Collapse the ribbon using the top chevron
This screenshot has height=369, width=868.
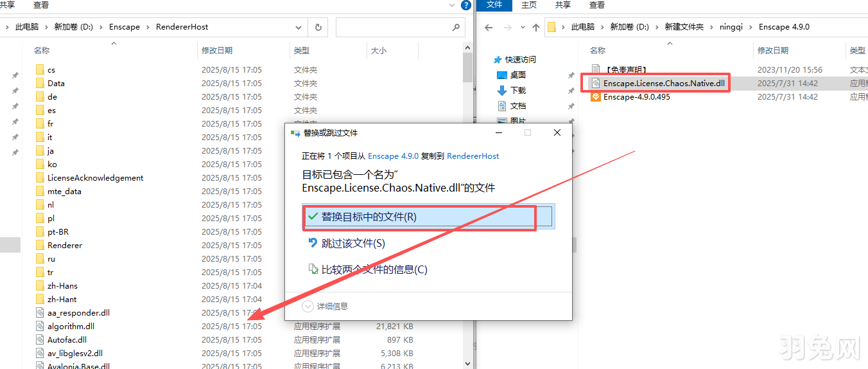click(452, 5)
